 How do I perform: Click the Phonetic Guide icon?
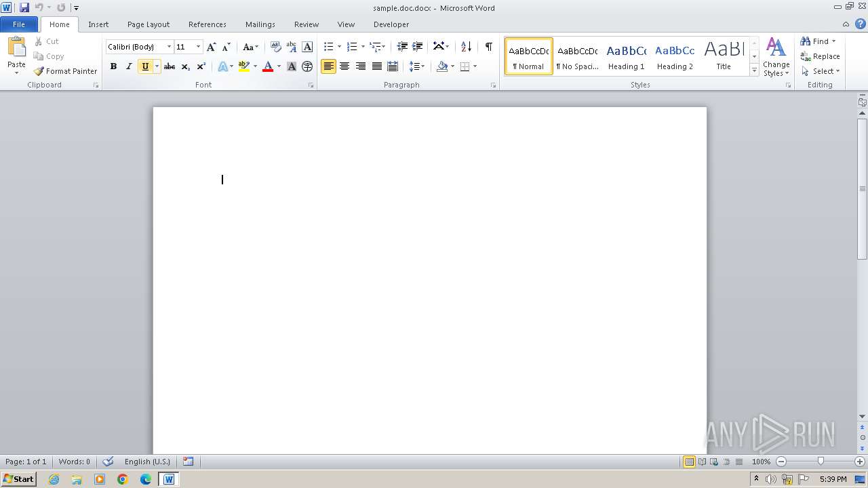tap(292, 47)
